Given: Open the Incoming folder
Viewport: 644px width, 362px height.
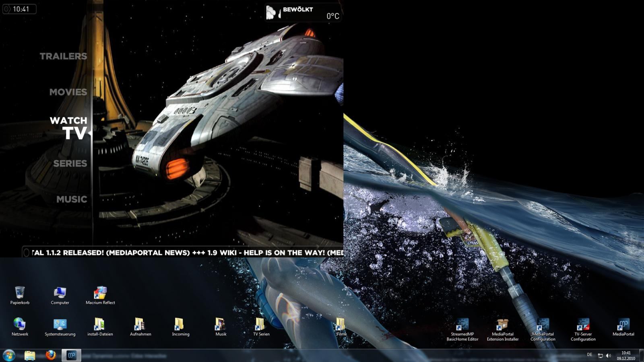Looking at the screenshot, I should click(181, 327).
